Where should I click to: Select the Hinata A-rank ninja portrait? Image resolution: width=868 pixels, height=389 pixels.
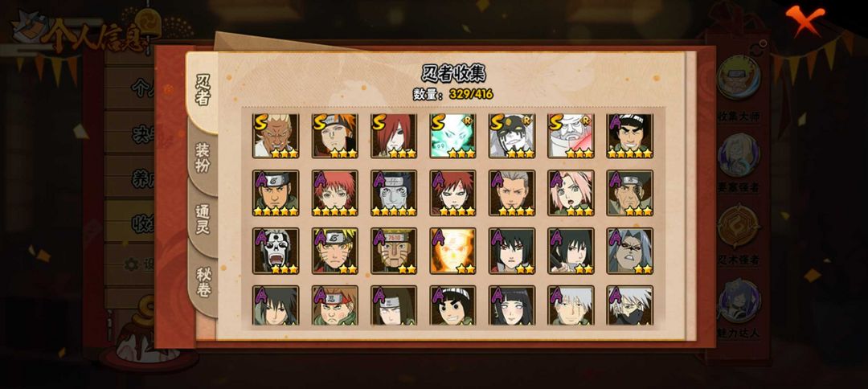(x=512, y=305)
